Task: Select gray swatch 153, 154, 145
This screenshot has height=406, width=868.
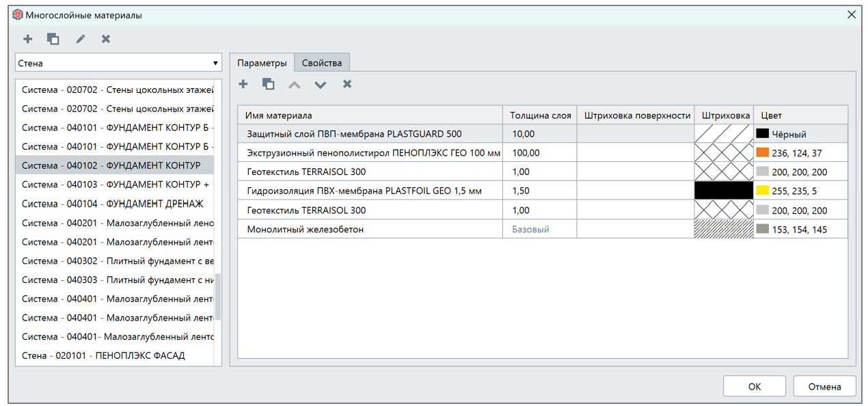Action: (763, 229)
